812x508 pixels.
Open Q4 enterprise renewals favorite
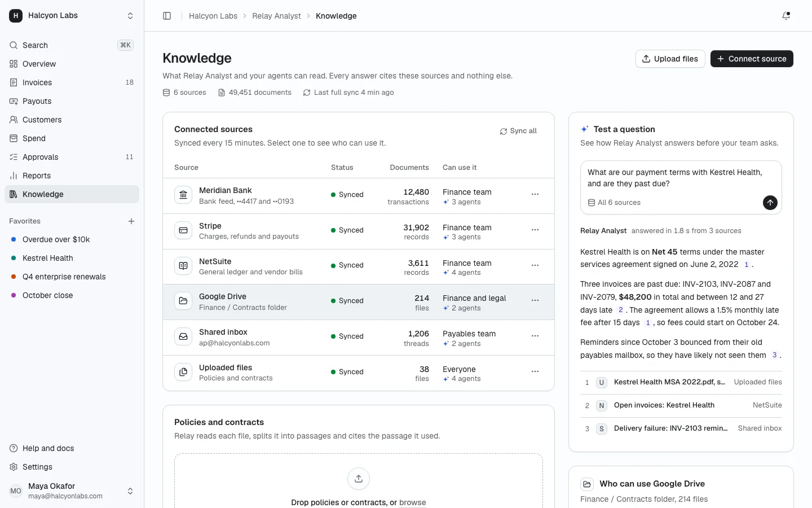tap(72, 277)
